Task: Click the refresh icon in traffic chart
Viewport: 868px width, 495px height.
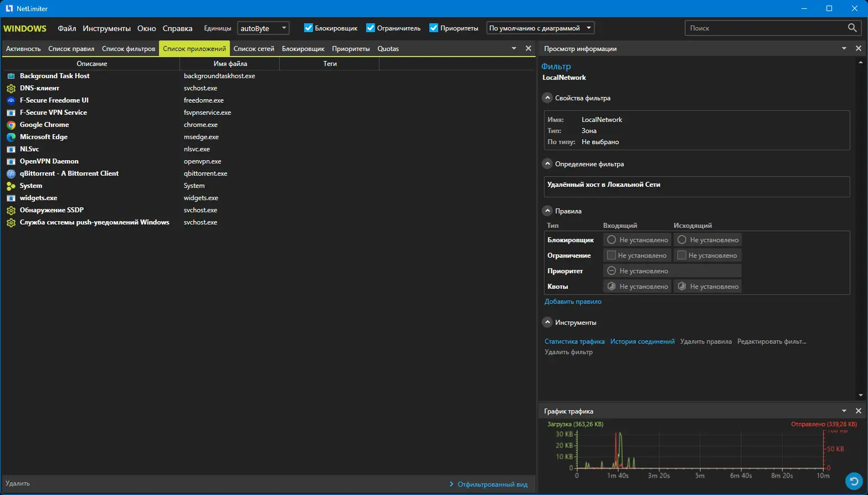Action: pos(854,481)
